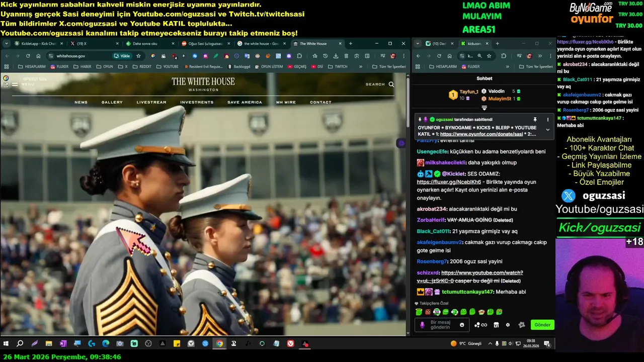
Task: Open the Backloggd bookmark
Action: 239,66
